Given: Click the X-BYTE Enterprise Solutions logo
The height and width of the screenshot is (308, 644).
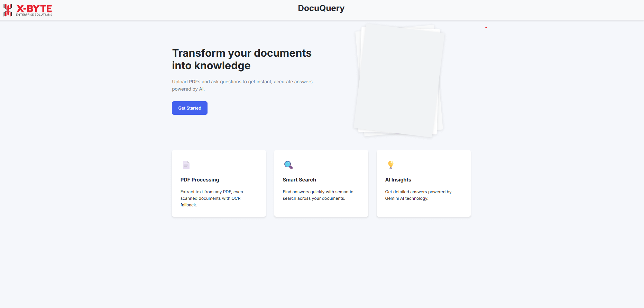Looking at the screenshot, I should pos(28,10).
